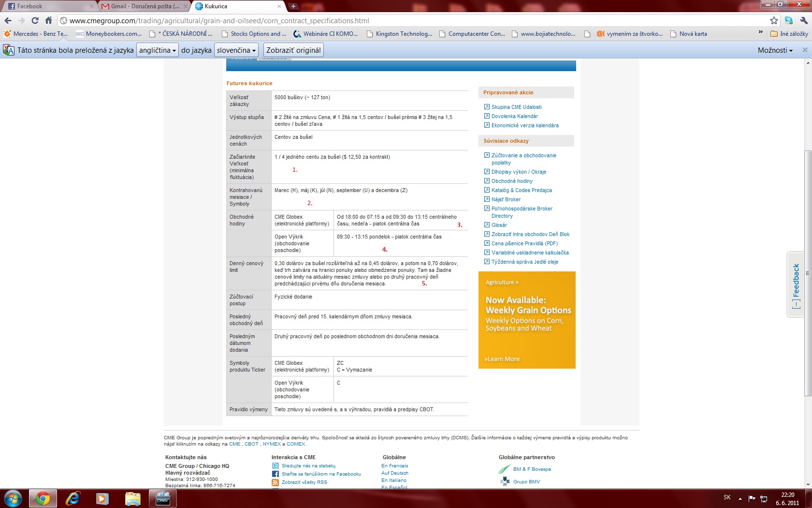Open the Nová karta bookmark
812x508 pixels.
(688, 34)
